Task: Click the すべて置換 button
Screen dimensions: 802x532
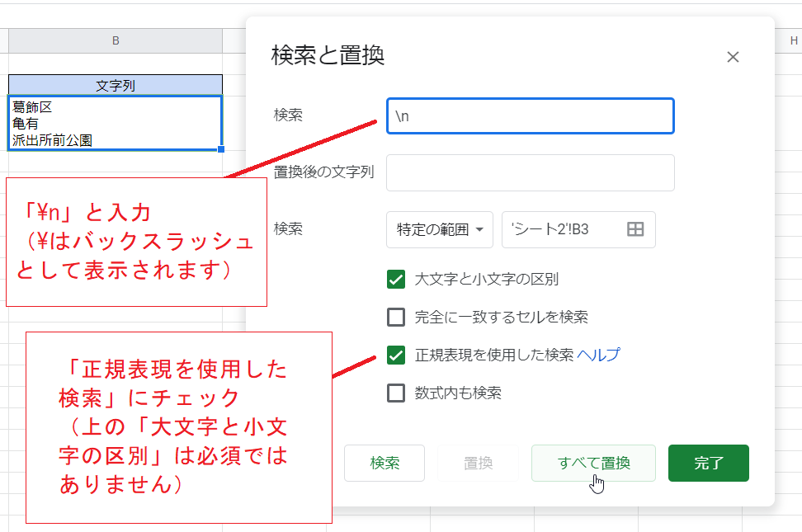Action: [x=593, y=463]
